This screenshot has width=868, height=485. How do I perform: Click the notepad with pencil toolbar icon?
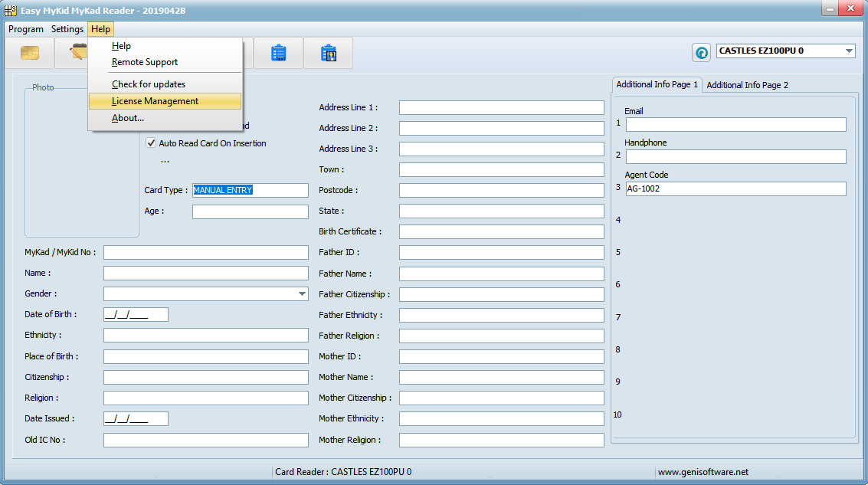[x=75, y=53]
